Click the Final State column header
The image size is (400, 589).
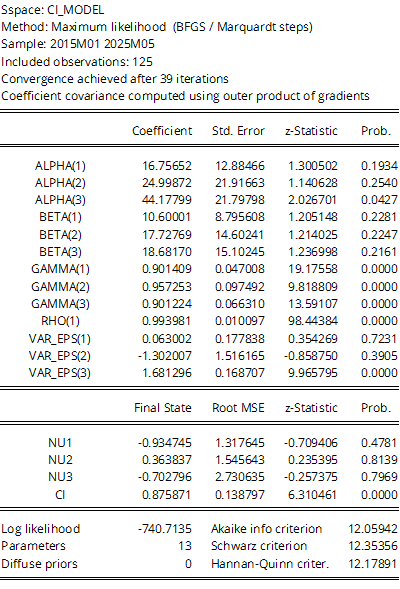tap(163, 408)
